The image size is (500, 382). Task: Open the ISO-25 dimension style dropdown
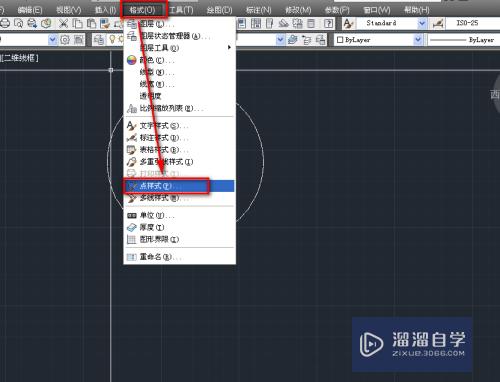(473, 23)
